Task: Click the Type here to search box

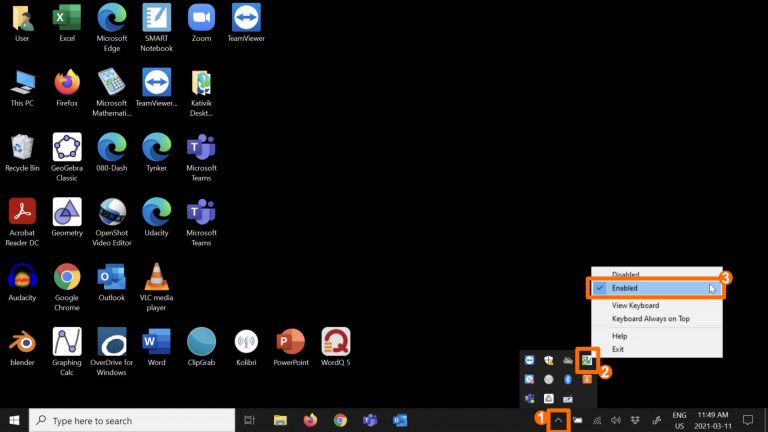Action: 130,420
